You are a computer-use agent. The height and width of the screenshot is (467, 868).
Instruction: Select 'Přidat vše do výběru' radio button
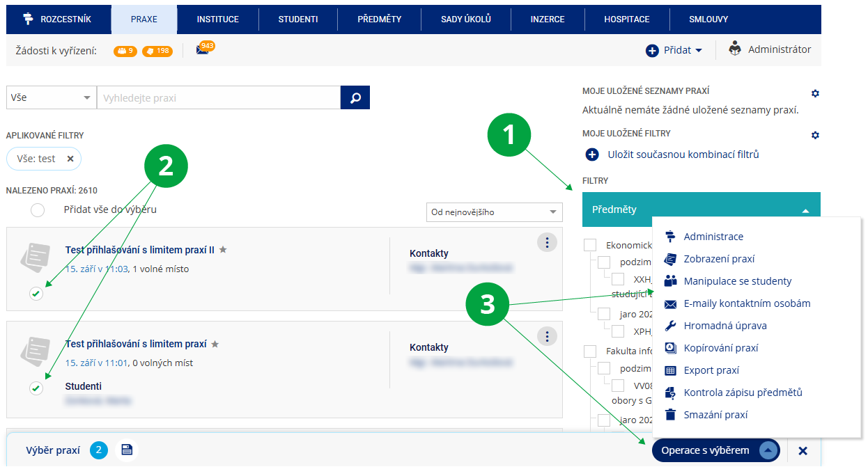[38, 210]
